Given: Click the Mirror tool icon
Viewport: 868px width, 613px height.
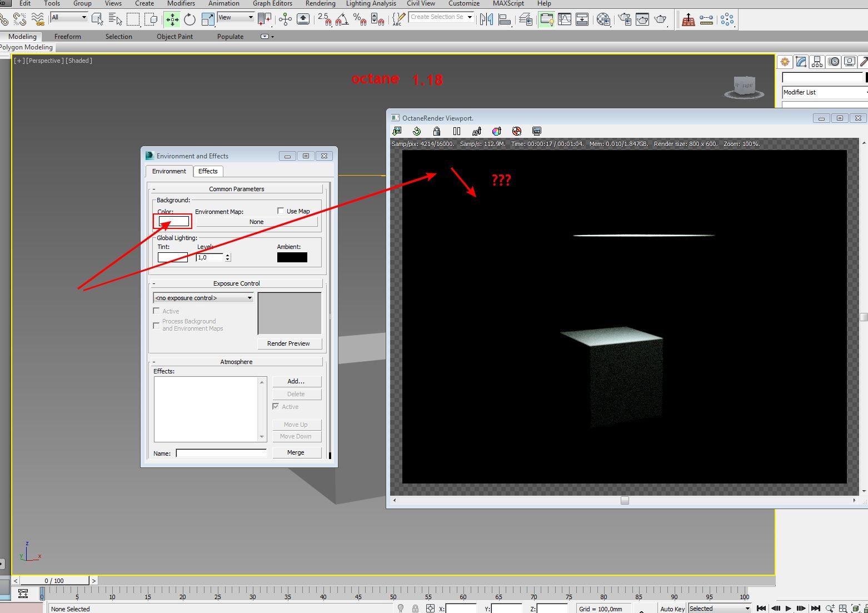Looking at the screenshot, I should (487, 19).
